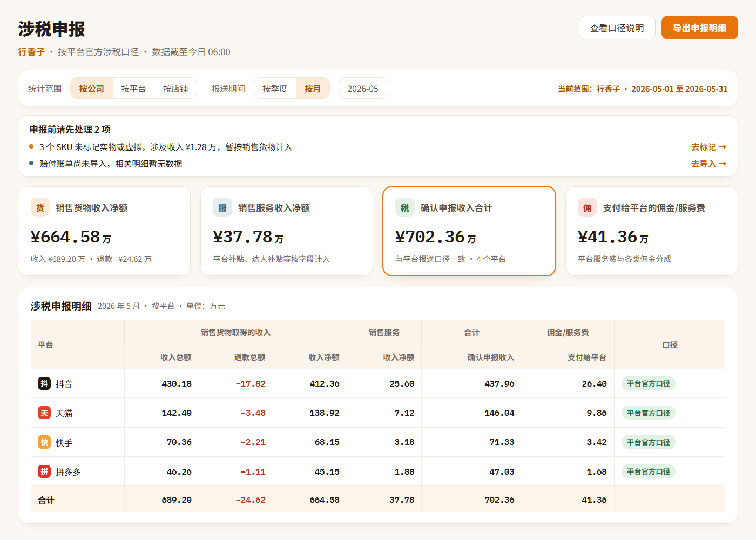Click the 收入总额 column header

(x=176, y=357)
